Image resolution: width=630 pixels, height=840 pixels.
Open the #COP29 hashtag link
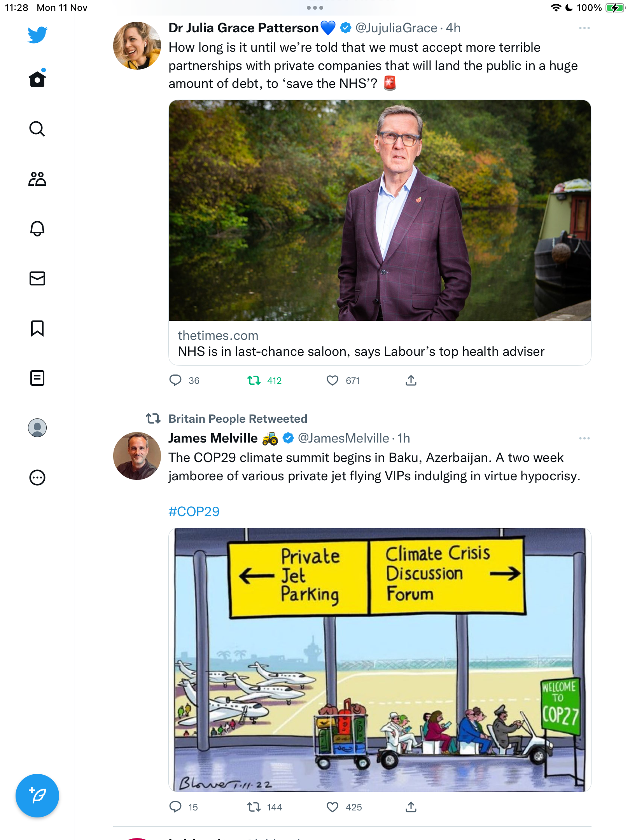[x=194, y=511]
